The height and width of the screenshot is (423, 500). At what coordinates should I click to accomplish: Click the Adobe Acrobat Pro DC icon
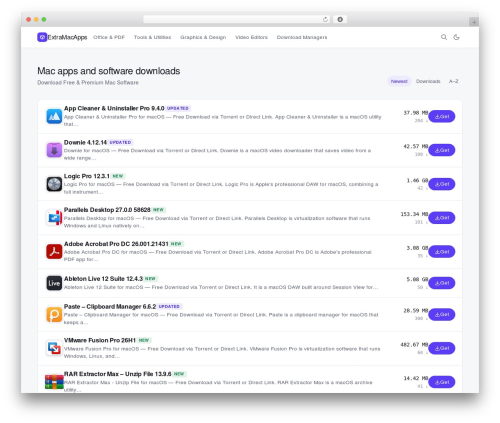pos(54,252)
